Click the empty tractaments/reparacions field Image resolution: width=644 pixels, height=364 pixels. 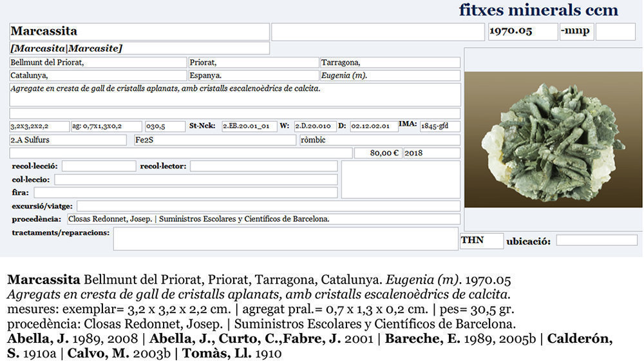(286, 239)
